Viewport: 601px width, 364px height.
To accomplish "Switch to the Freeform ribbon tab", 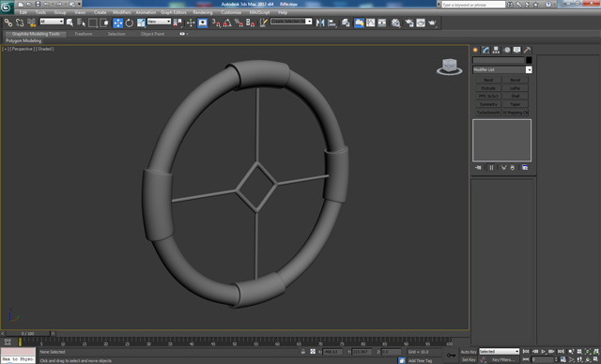I will pyautogui.click(x=84, y=34).
